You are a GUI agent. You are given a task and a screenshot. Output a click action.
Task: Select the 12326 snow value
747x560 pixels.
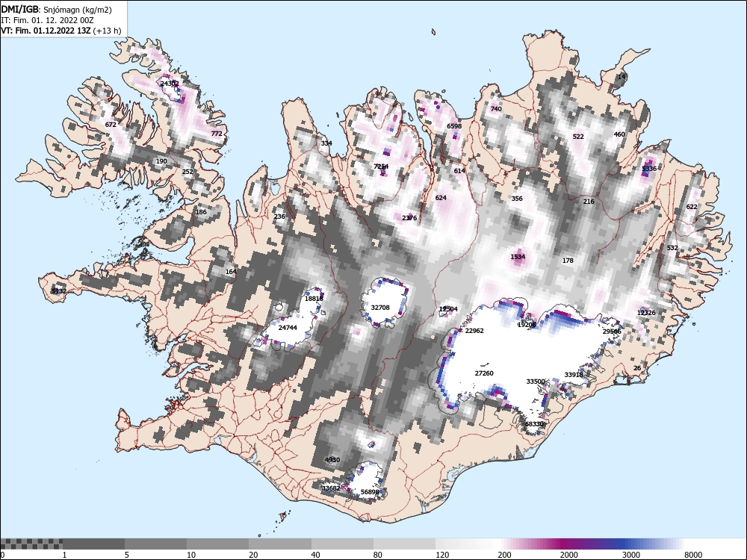click(x=646, y=312)
